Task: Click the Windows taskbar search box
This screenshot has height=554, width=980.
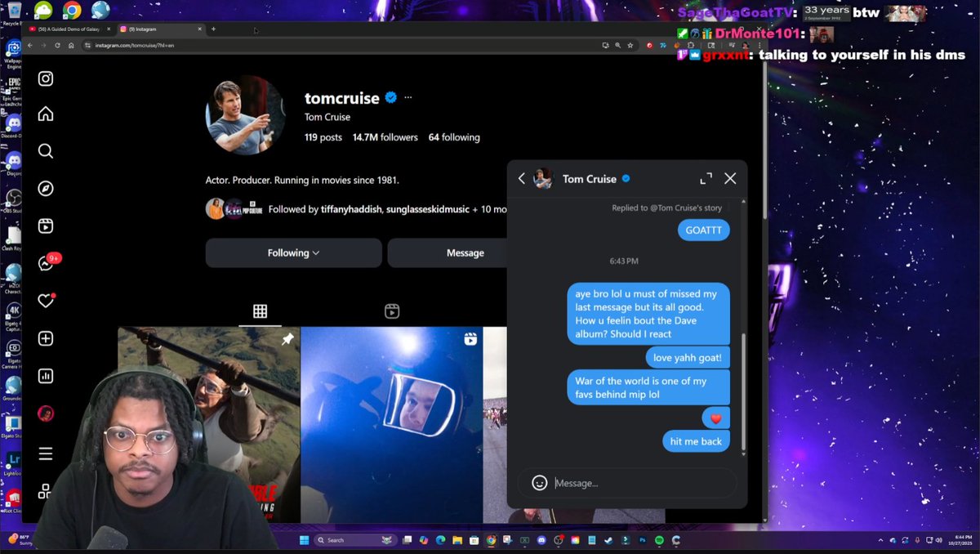Action: coord(357,540)
